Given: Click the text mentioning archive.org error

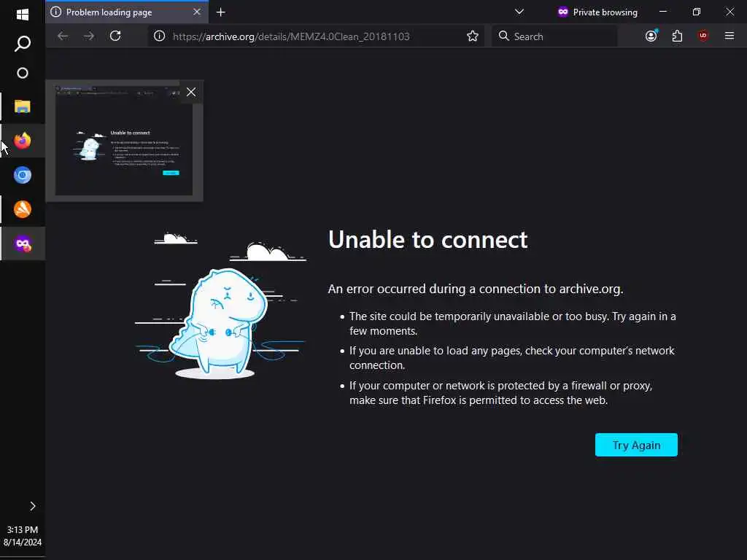Looking at the screenshot, I should pyautogui.click(x=476, y=289).
